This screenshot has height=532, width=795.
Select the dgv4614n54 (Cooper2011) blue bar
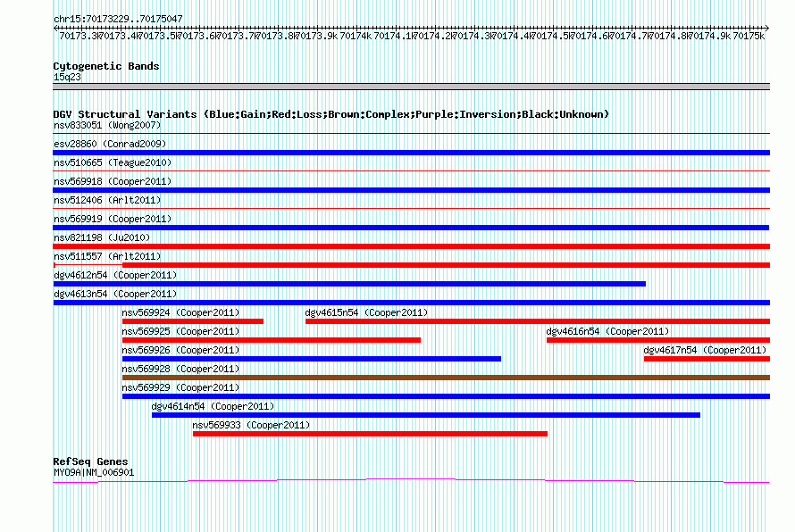coord(426,415)
